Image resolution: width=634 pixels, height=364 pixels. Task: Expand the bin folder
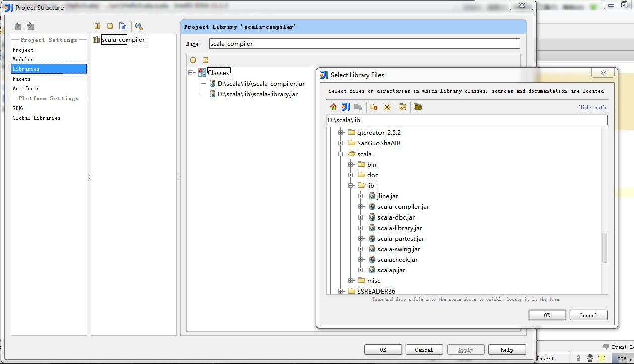[x=351, y=165]
